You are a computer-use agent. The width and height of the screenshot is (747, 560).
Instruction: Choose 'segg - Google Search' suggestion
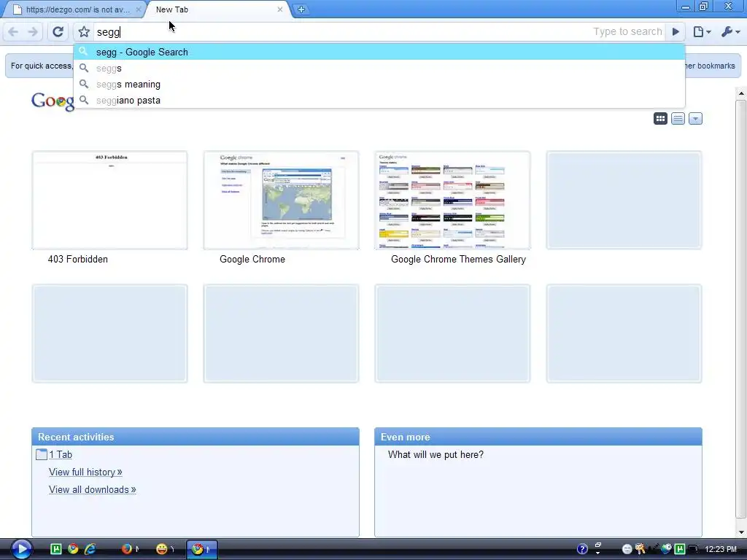[x=379, y=52]
